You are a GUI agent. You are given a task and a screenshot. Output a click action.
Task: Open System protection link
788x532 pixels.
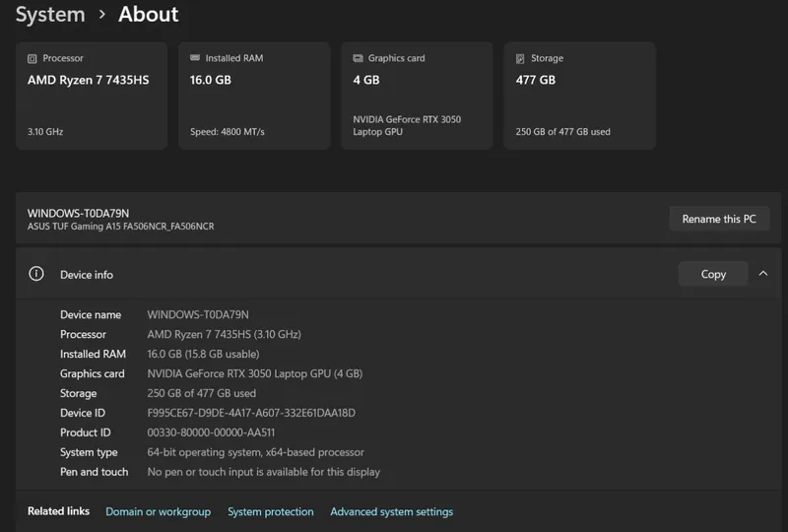coord(270,511)
